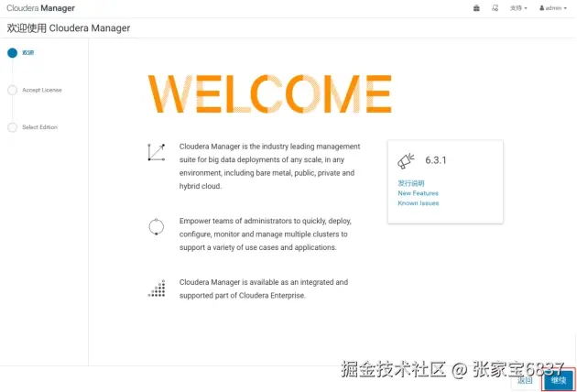577x392 pixels.
Task: Expand the 支持 support dropdown
Action: click(518, 8)
